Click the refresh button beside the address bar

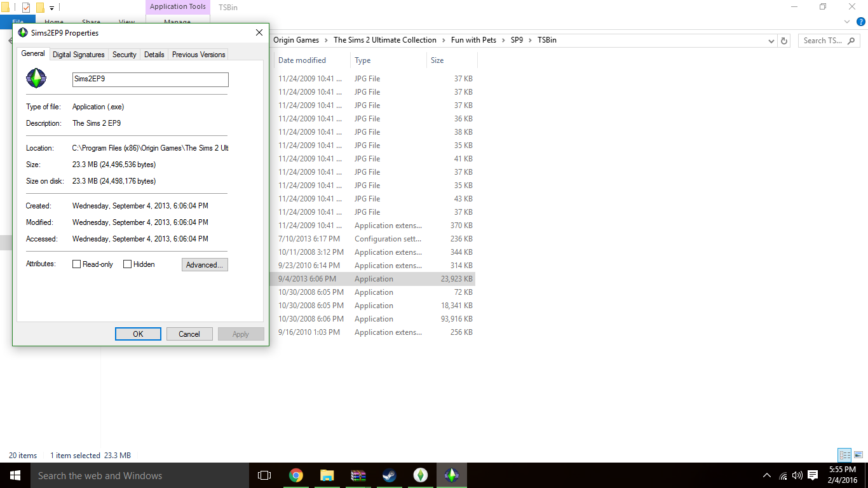pyautogui.click(x=784, y=41)
